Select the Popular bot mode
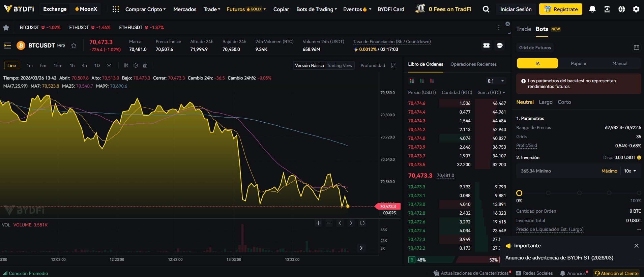644x277 pixels. [579, 63]
